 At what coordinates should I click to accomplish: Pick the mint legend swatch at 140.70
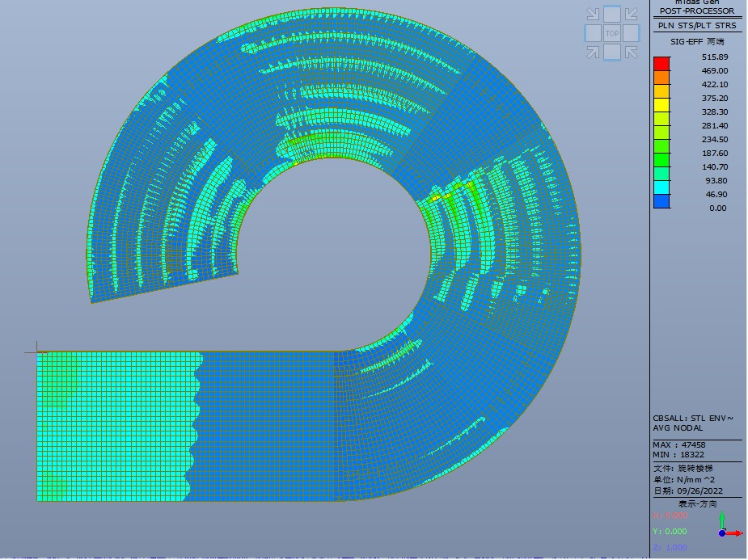pos(661,174)
